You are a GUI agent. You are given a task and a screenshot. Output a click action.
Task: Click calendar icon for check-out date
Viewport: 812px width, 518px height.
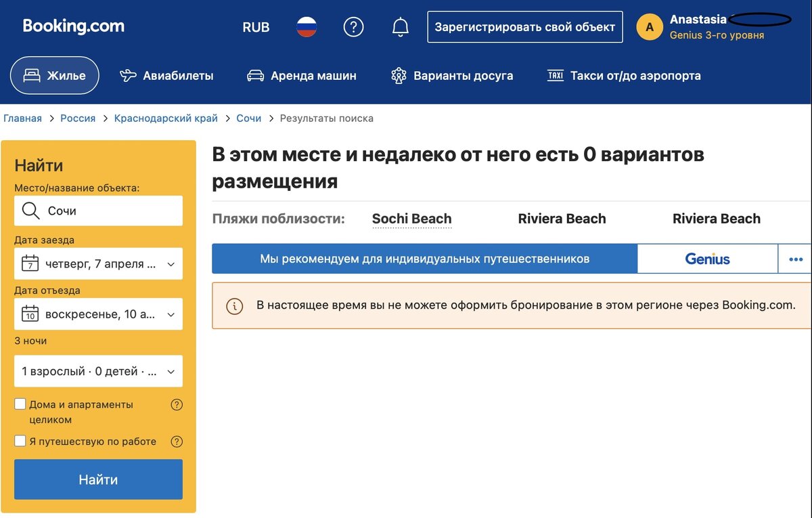(30, 314)
